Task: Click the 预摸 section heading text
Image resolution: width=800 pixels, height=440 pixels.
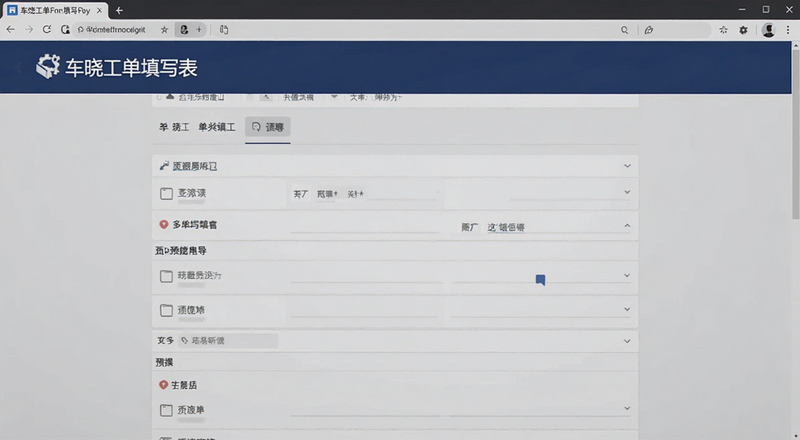Action: (x=165, y=362)
